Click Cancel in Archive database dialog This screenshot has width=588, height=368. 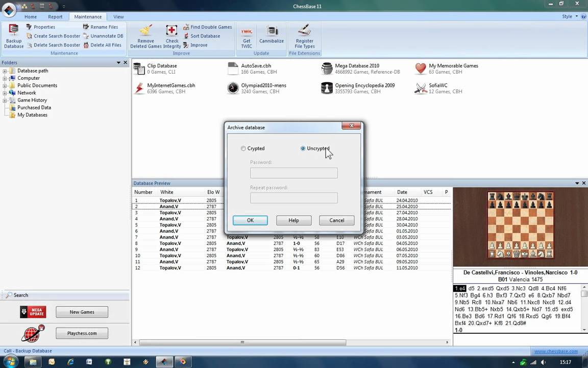337,220
